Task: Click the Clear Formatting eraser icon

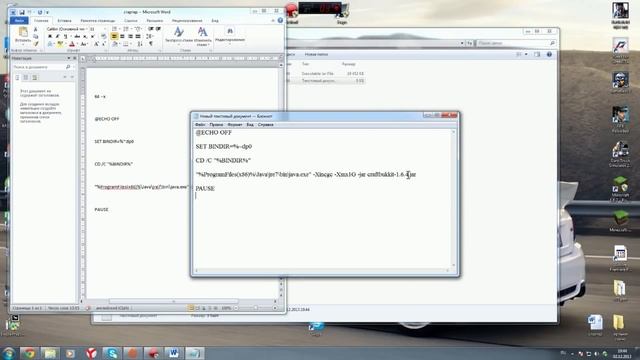Action: [103, 36]
